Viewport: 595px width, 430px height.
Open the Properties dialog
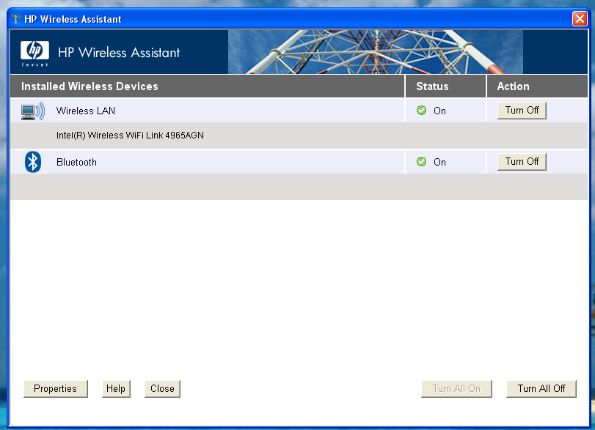point(55,389)
